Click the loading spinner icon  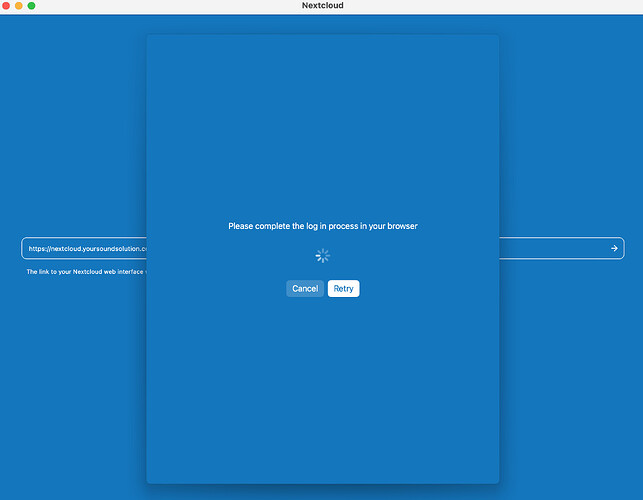coord(322,256)
